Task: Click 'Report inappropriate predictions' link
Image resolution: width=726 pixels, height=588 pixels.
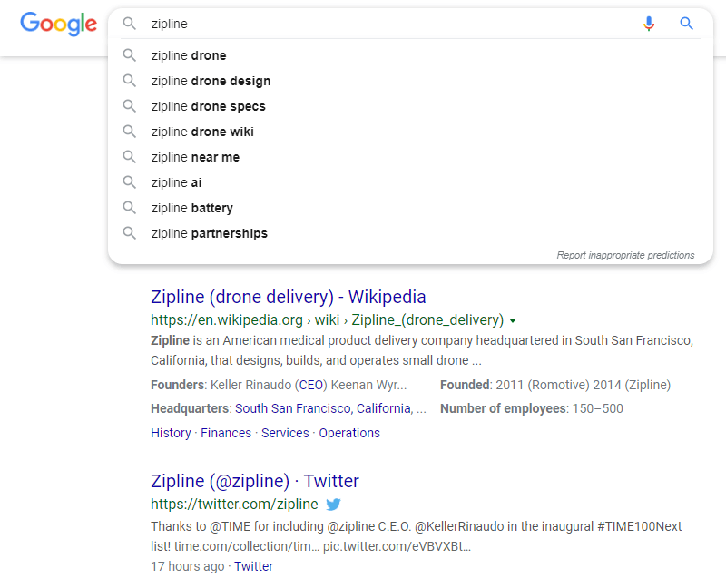Action: [625, 255]
